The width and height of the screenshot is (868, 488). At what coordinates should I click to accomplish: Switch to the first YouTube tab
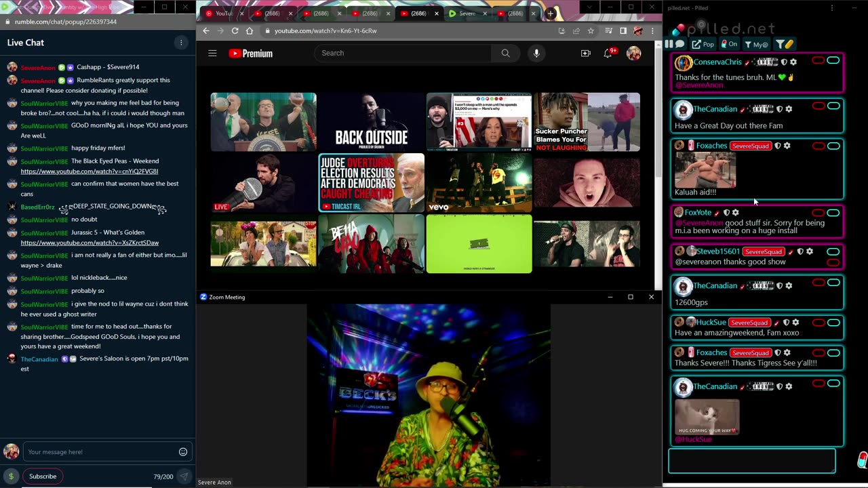[x=224, y=14]
